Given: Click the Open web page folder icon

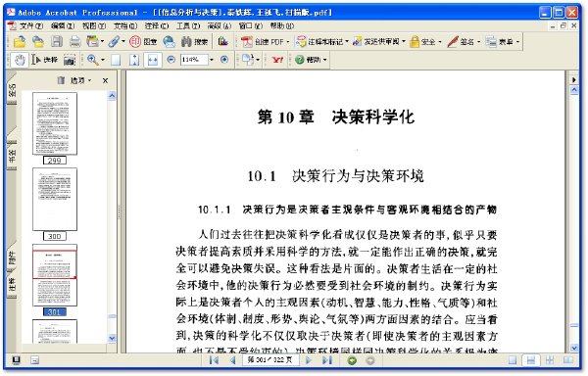Looking at the screenshot, I should 38,41.
